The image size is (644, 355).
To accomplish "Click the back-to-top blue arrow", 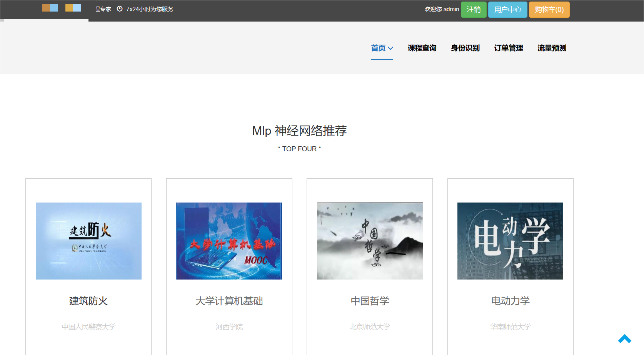I will tap(624, 338).
